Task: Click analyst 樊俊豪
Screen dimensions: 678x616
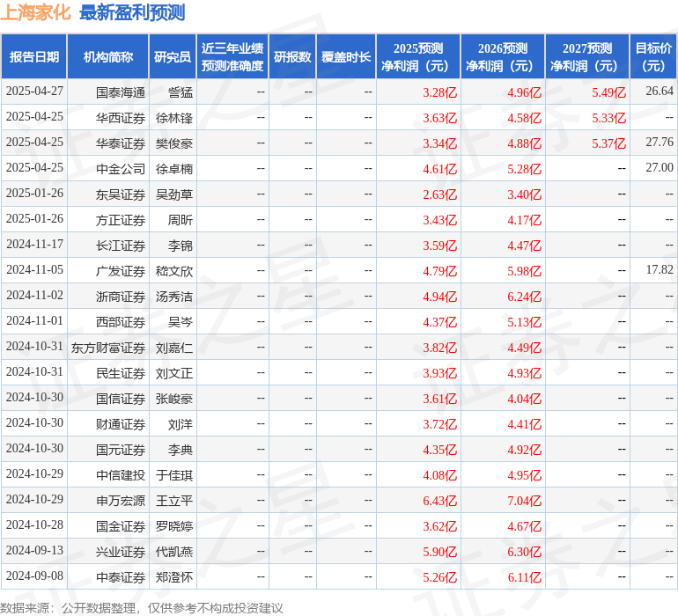Action: click(x=174, y=143)
